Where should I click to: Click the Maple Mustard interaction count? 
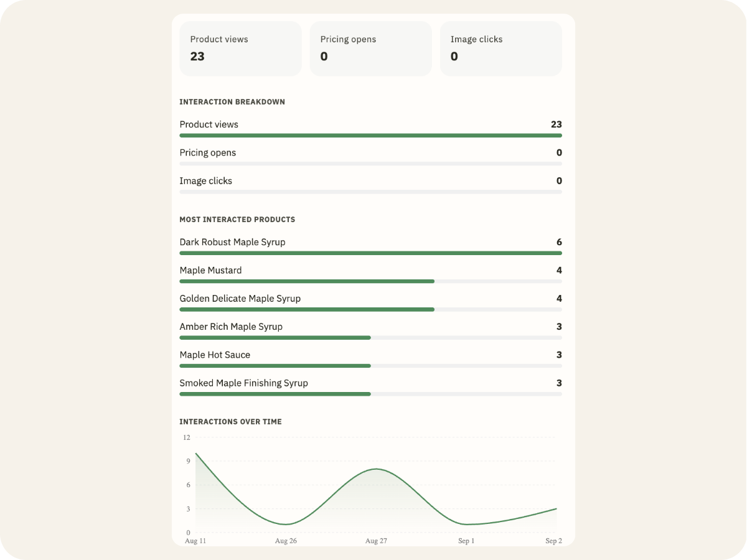(559, 270)
